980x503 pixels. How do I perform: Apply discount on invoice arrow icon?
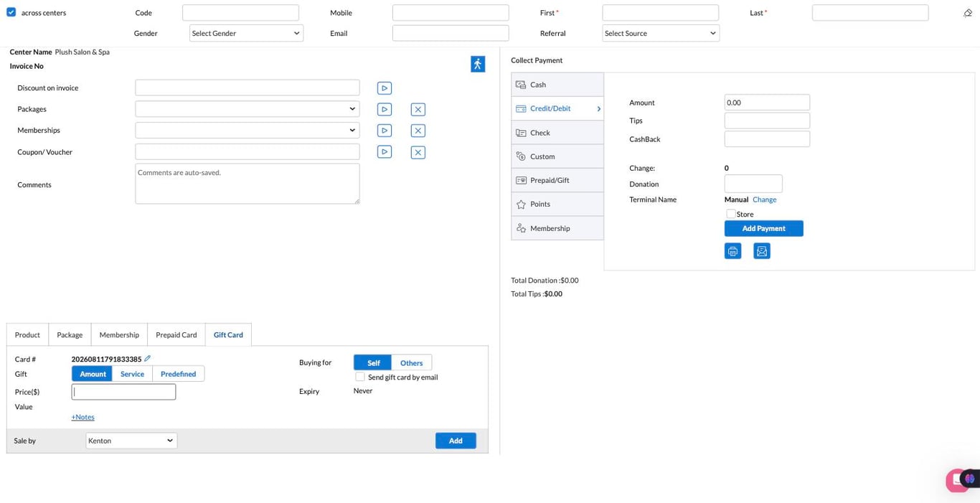385,88
